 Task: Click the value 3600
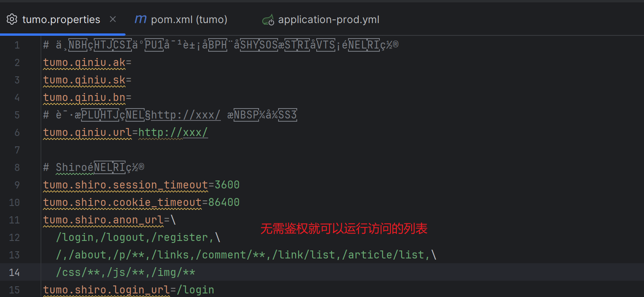(227, 185)
